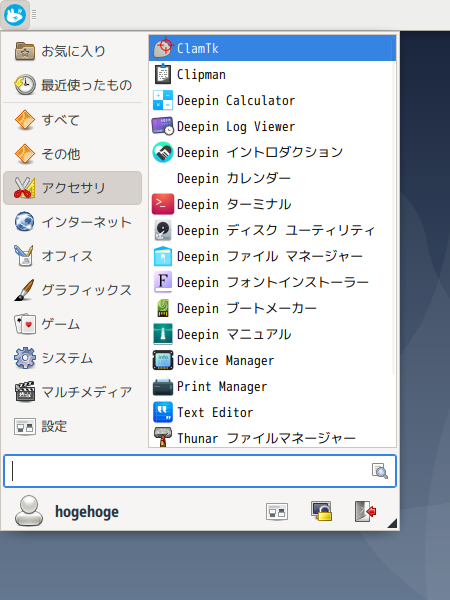Open Deepin Log Viewer
This screenshot has height=600, width=450.
(x=272, y=126)
